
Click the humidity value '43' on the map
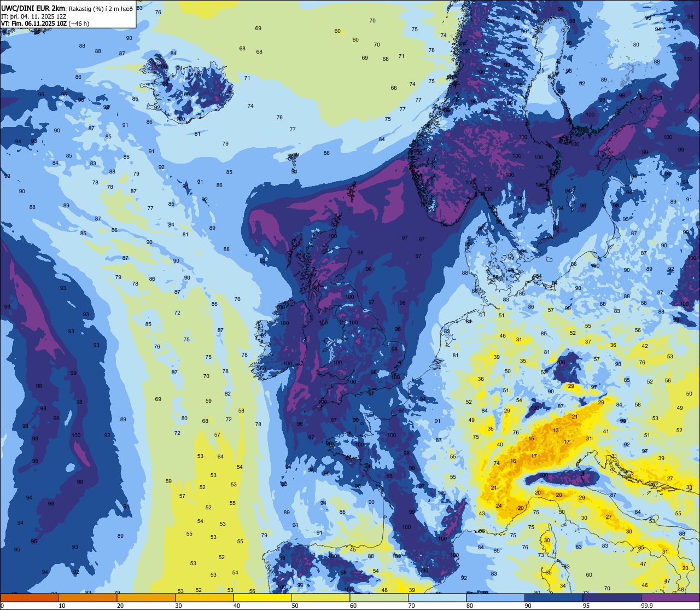(x=482, y=514)
